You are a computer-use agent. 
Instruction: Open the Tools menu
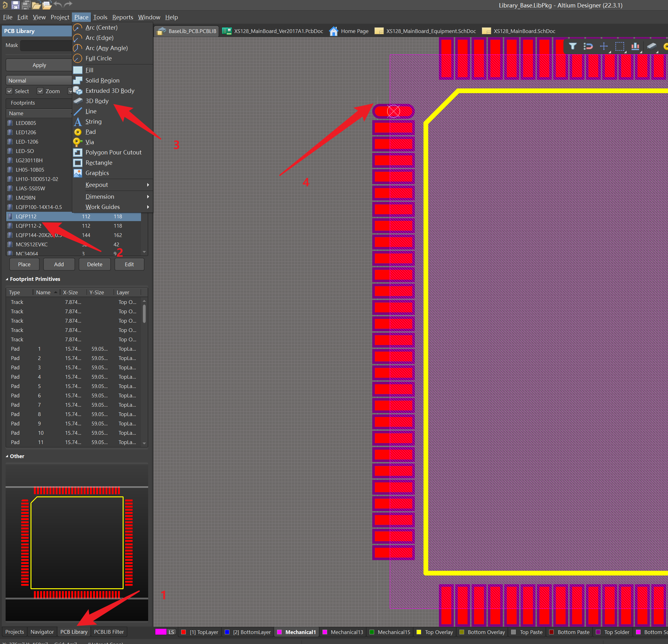tap(100, 17)
